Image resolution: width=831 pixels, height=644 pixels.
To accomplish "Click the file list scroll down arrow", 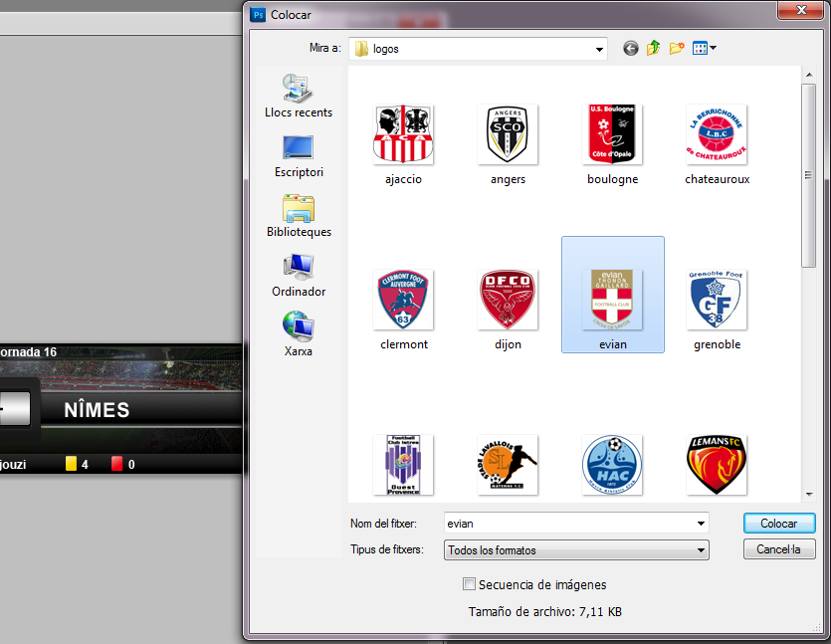I will [809, 494].
